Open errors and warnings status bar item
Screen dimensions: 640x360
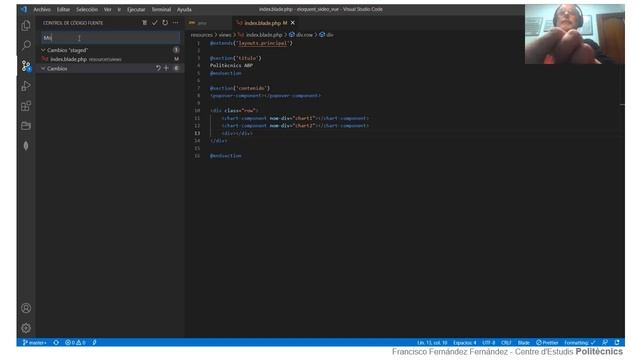coord(75,342)
